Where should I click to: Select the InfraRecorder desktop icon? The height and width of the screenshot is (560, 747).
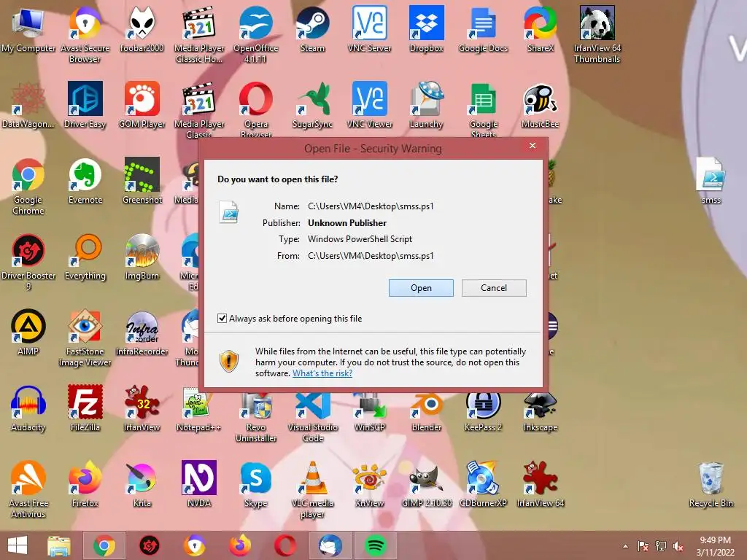tap(142, 332)
